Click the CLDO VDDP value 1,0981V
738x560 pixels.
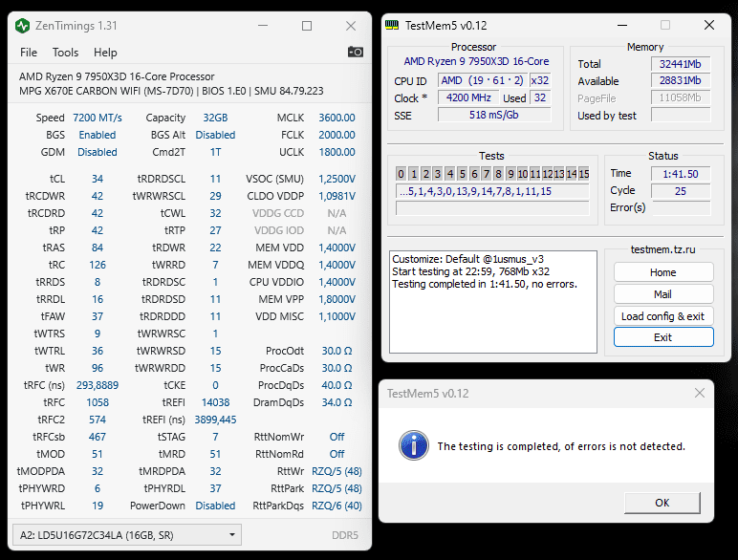pos(336,196)
